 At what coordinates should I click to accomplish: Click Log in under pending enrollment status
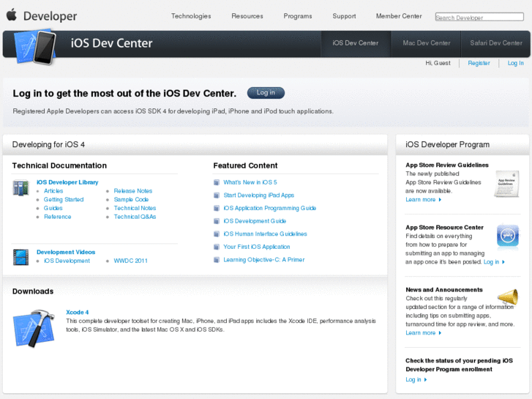416,380
